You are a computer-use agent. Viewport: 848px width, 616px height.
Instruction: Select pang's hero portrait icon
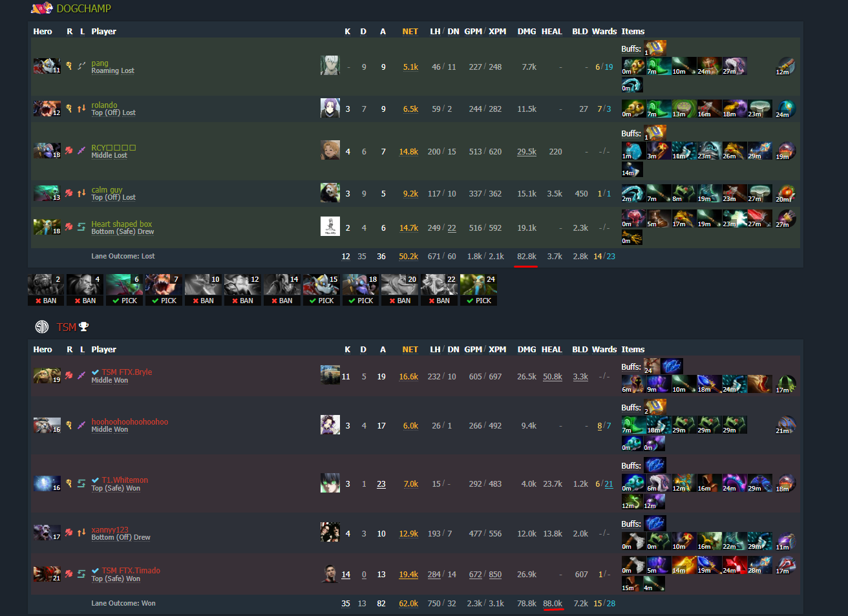coord(47,66)
